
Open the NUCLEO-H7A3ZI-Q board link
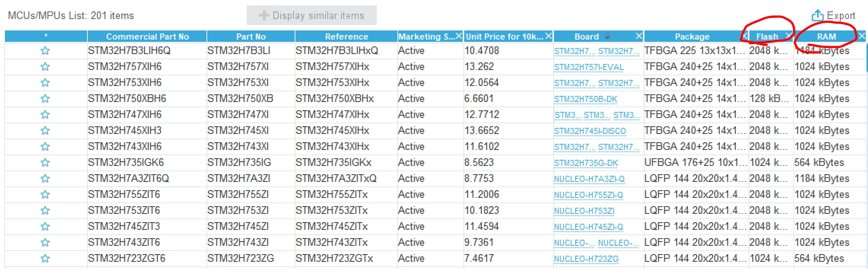(589, 179)
